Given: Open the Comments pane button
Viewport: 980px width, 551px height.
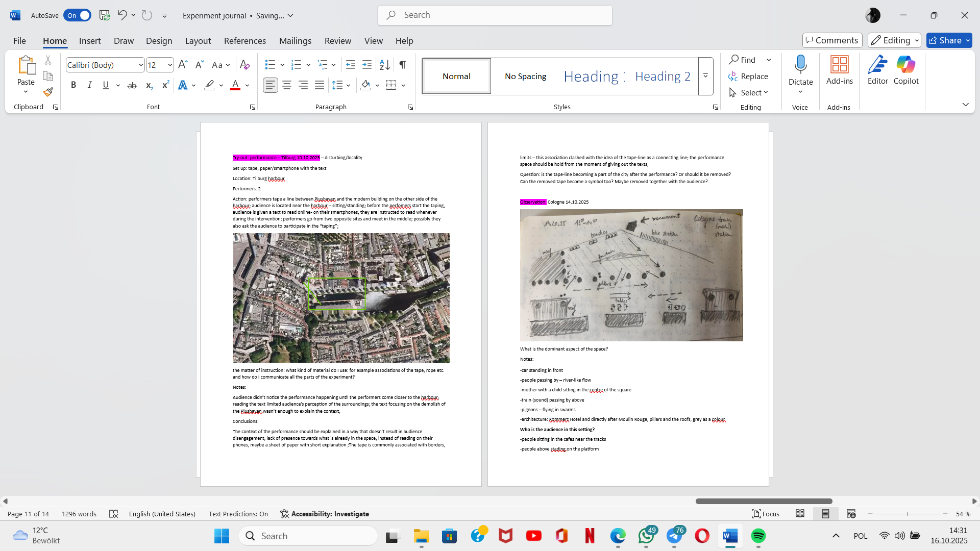Looking at the screenshot, I should click(x=832, y=40).
